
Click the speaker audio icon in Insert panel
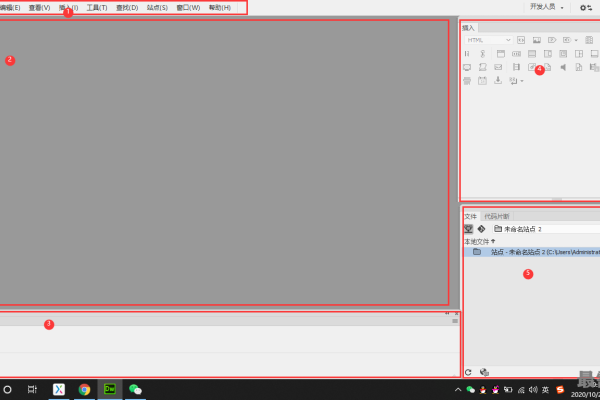point(563,67)
